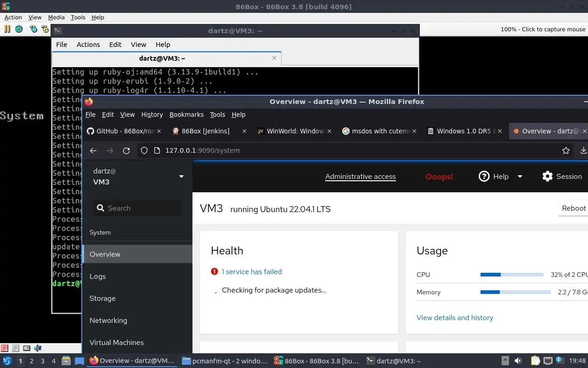
Task: Click the search magnifier icon in sidebar
Action: point(101,208)
